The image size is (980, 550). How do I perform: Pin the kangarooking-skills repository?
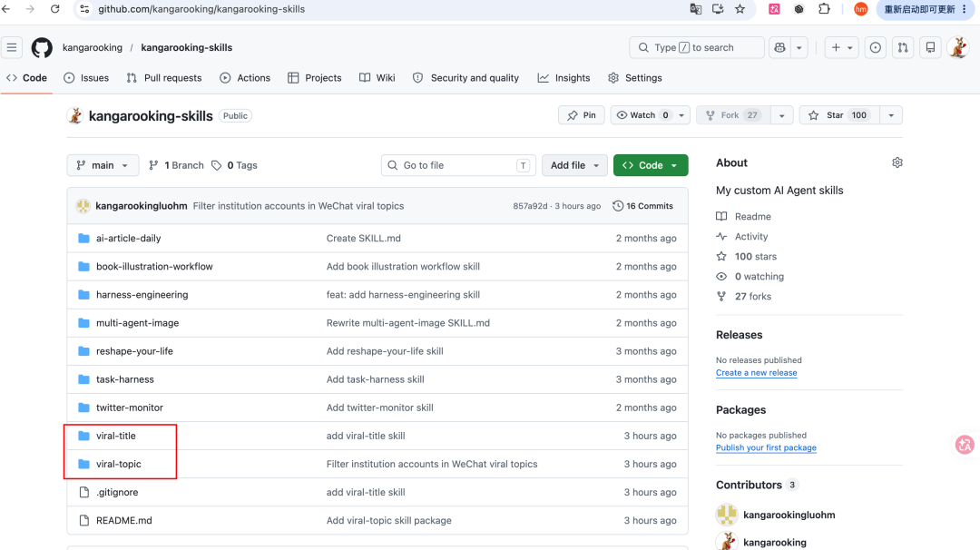[x=582, y=115]
